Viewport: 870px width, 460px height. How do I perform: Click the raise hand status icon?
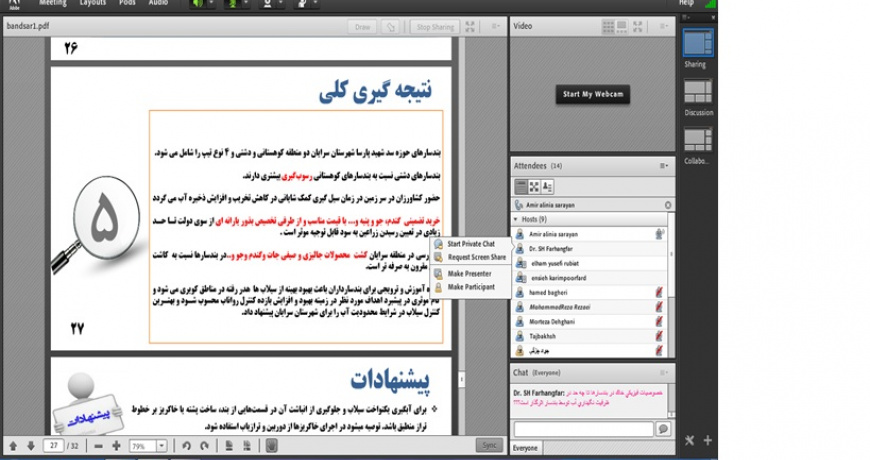(302, 3)
